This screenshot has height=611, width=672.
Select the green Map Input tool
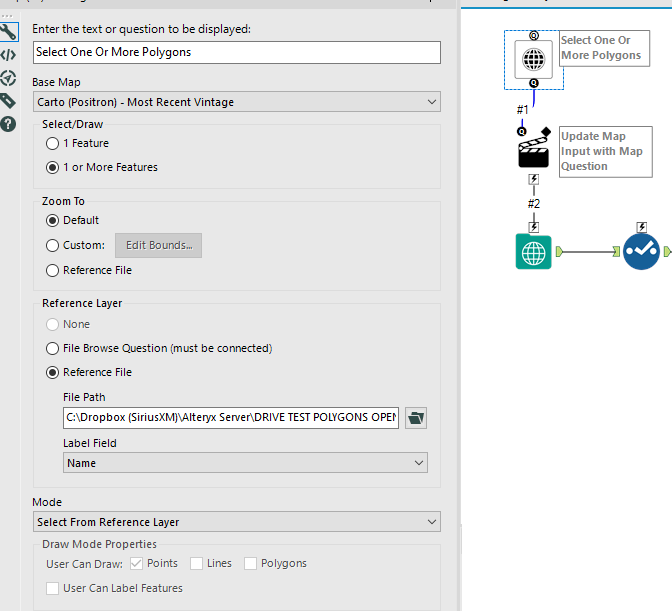(x=534, y=252)
